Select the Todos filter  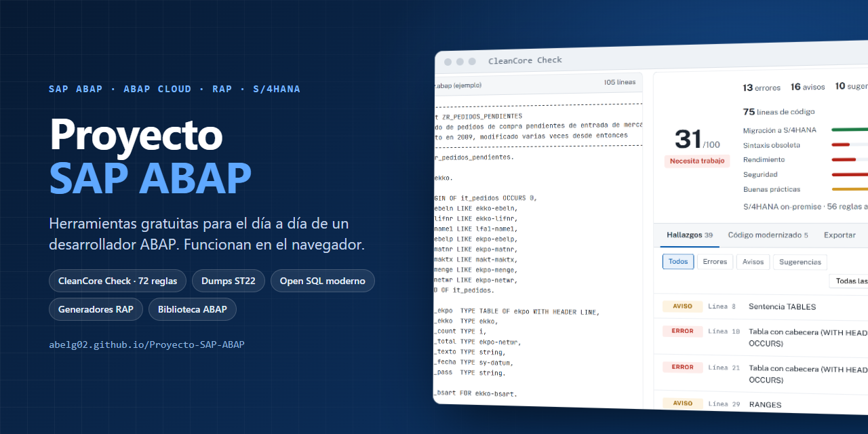click(677, 261)
